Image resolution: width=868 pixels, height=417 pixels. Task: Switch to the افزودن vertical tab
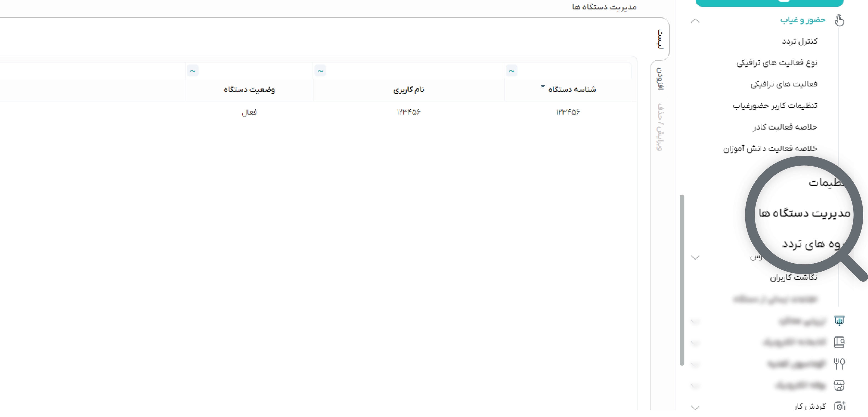[x=660, y=79]
